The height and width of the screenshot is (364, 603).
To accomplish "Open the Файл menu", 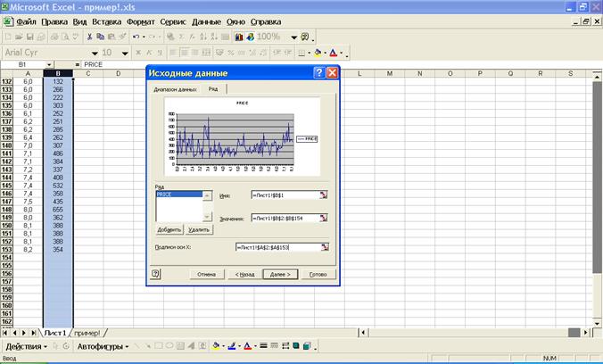I will tap(26, 22).
